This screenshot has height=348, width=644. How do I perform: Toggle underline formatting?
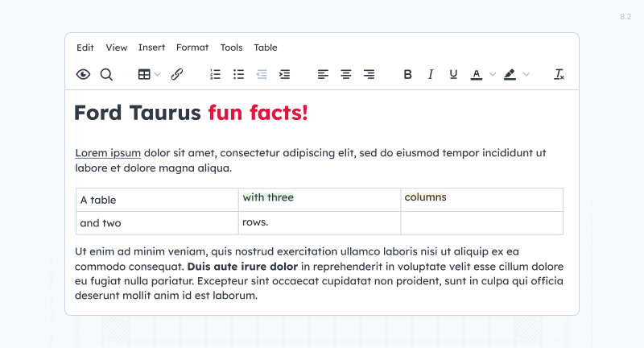[x=453, y=74]
